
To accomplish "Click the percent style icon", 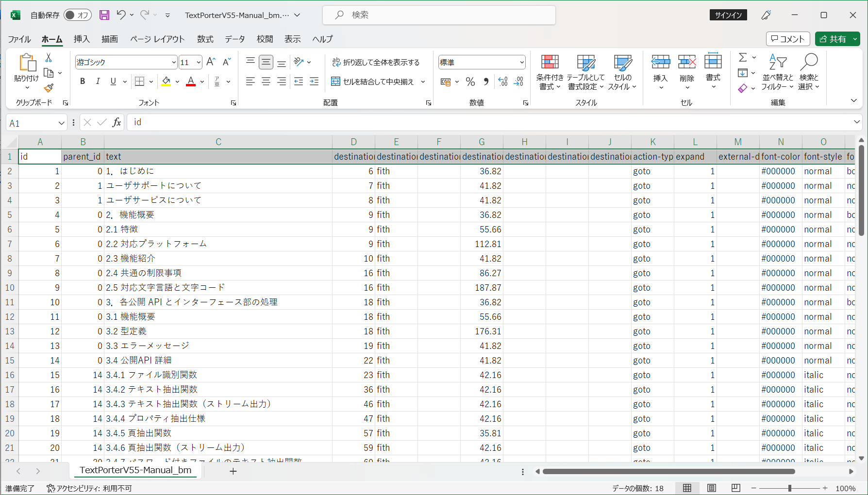I will (x=470, y=82).
